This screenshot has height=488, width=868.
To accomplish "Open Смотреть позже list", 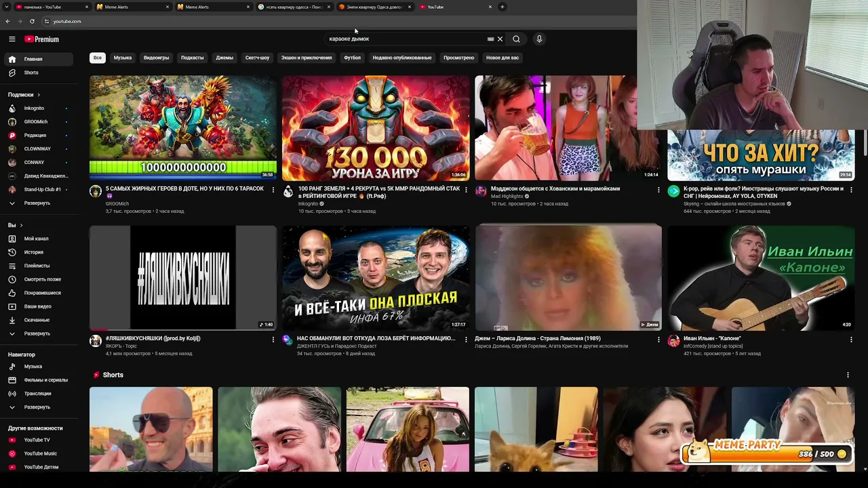I will point(37,279).
